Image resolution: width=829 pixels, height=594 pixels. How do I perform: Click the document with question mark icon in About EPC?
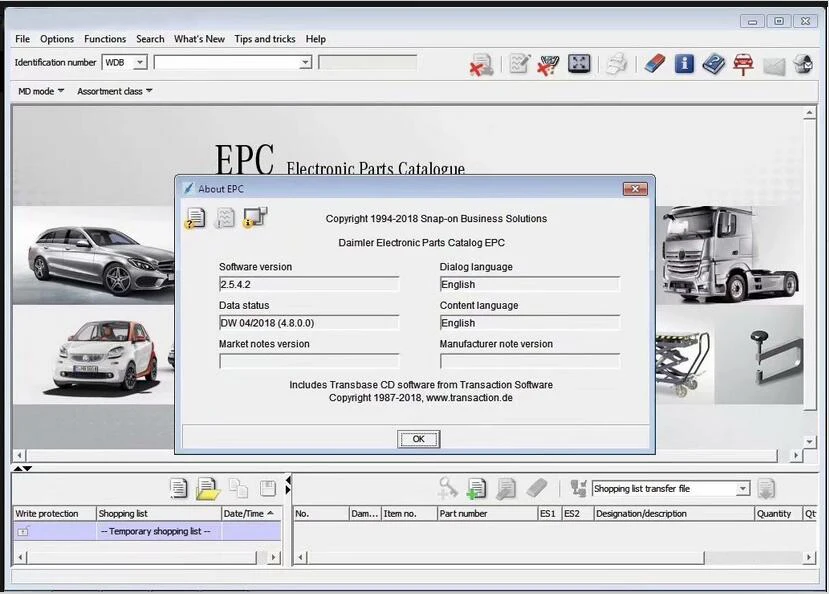coord(195,218)
